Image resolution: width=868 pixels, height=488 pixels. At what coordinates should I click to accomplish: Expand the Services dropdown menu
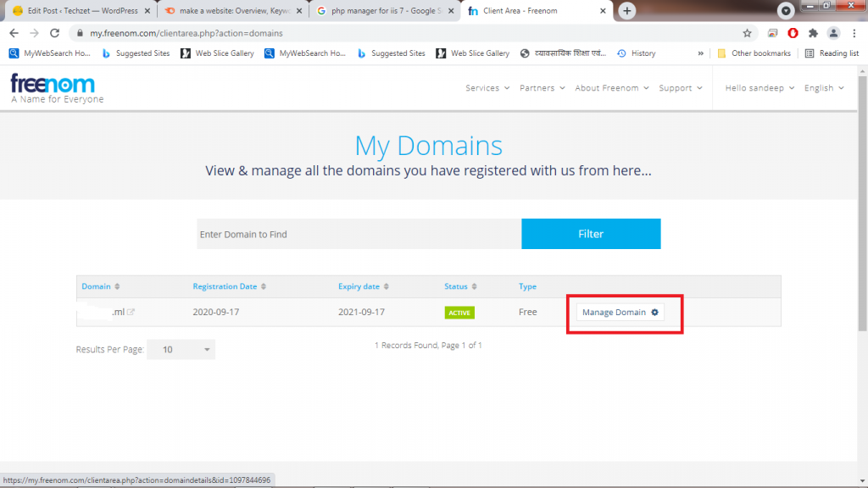[x=487, y=88]
